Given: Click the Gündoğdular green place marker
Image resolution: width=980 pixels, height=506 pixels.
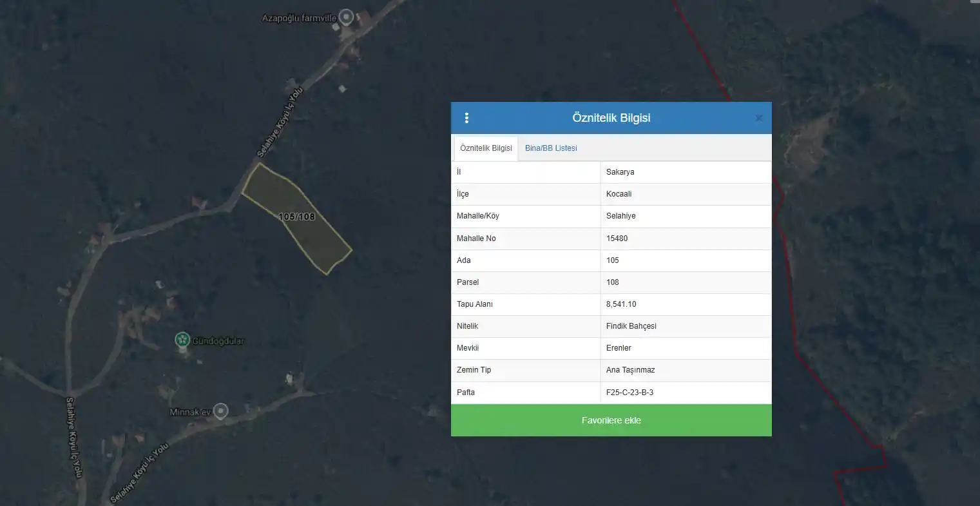Looking at the screenshot, I should point(182,340).
